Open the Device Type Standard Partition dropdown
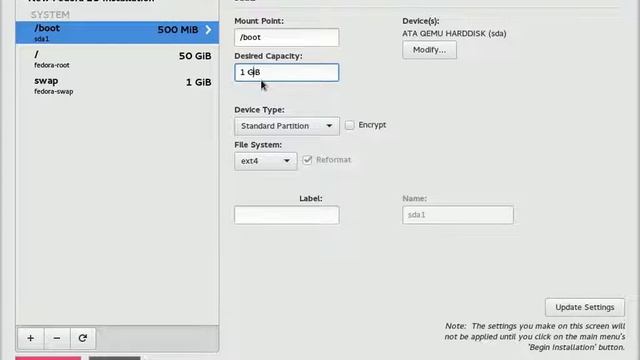The height and width of the screenshot is (360, 640). pos(287,126)
